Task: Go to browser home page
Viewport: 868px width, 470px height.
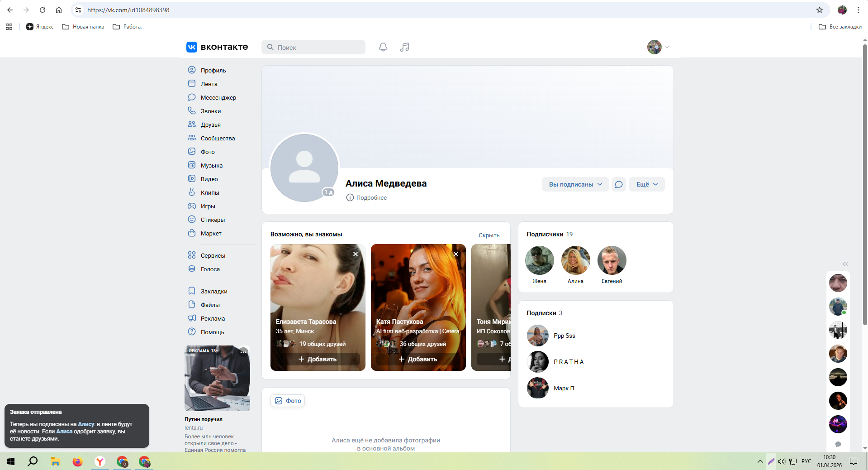Action: tap(59, 10)
